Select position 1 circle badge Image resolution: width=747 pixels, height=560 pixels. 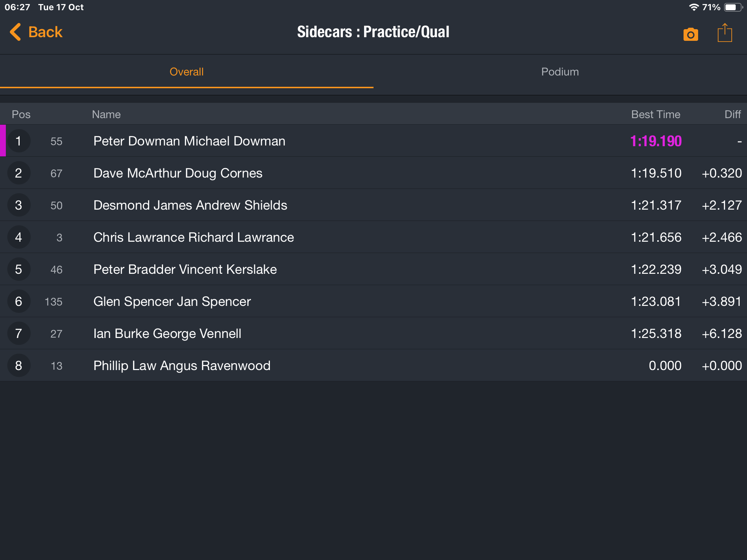coord(19,141)
